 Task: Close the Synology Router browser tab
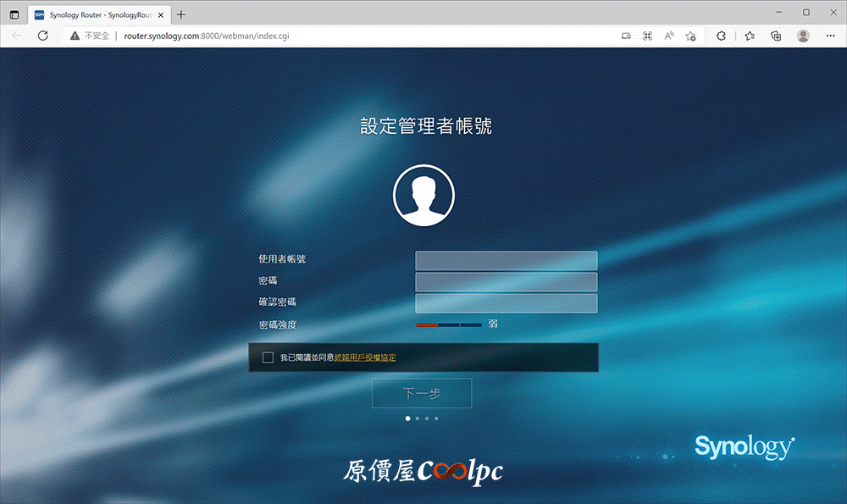click(160, 15)
